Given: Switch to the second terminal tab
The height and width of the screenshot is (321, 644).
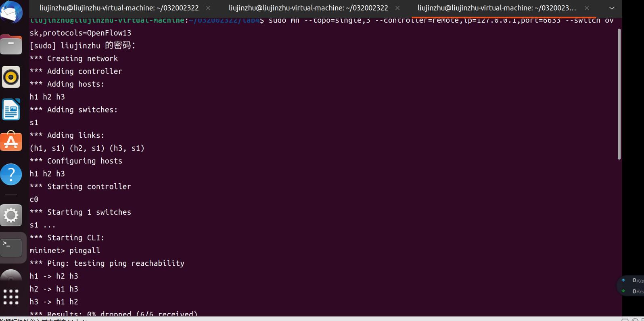Looking at the screenshot, I should click(x=308, y=8).
